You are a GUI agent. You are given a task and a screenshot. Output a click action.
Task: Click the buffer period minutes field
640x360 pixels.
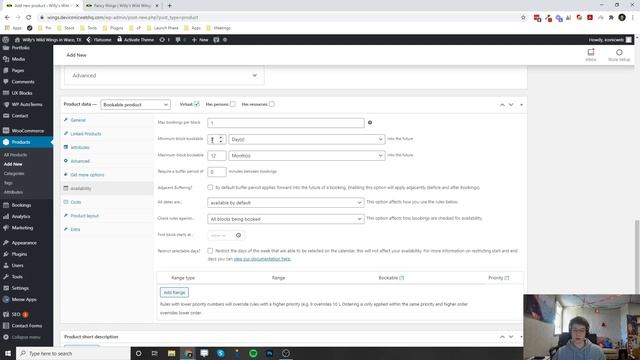pyautogui.click(x=217, y=172)
